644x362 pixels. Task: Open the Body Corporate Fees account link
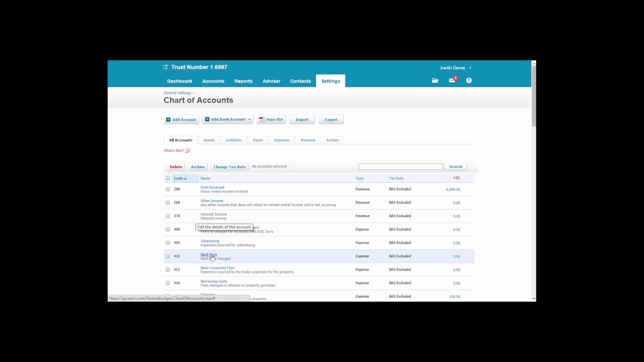(218, 268)
